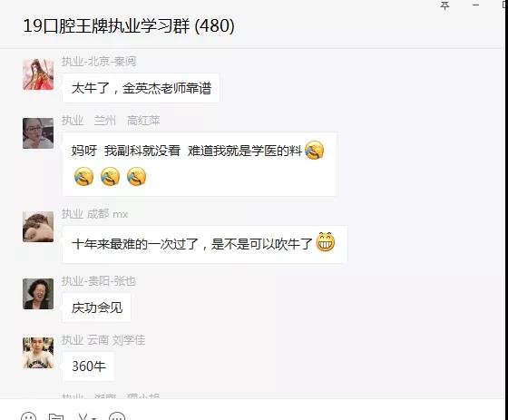Select the screenshot scissors tool
The height and width of the screenshot is (420, 508).
(x=83, y=416)
